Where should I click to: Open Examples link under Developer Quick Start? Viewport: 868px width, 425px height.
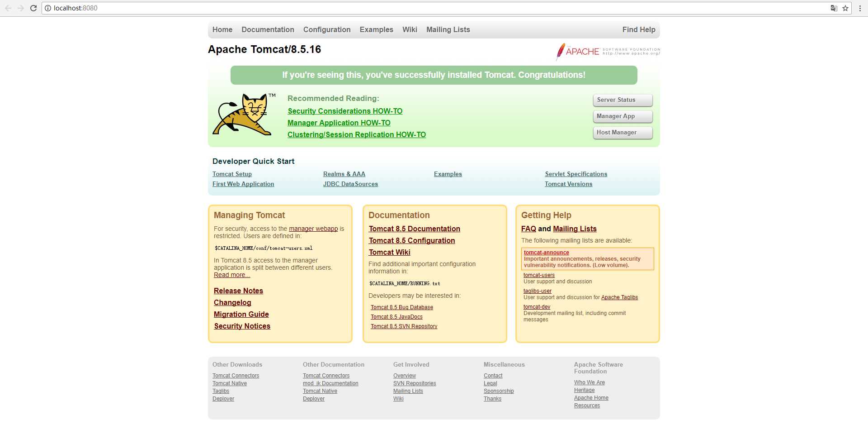coord(448,174)
